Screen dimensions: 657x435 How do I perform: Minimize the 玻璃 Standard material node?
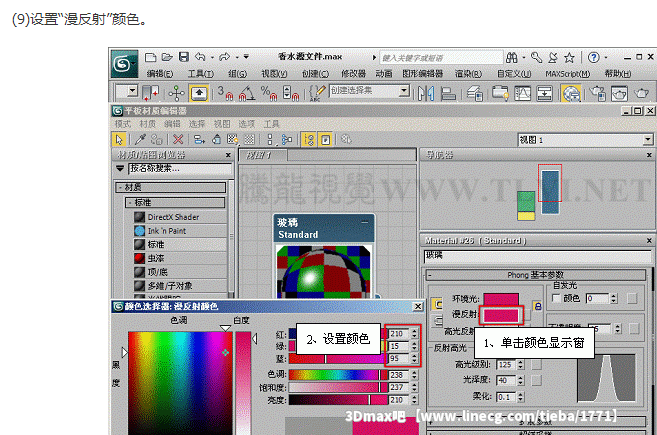[x=365, y=223]
